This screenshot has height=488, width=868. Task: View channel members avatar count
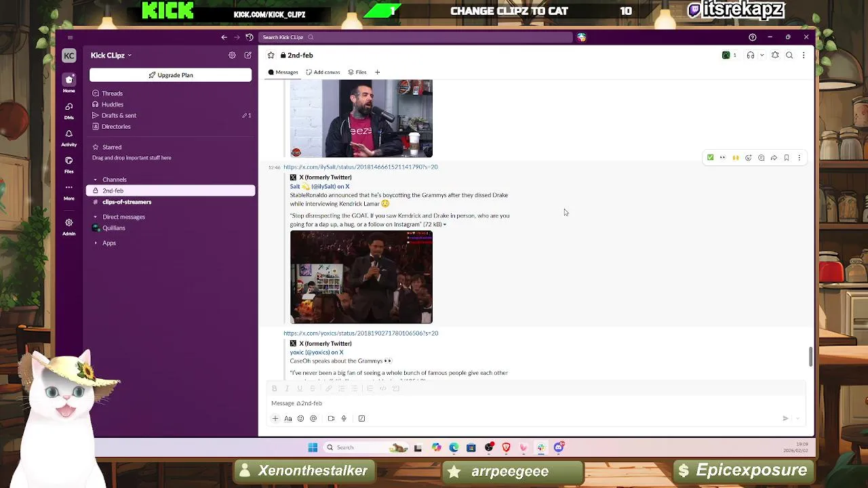pos(730,56)
